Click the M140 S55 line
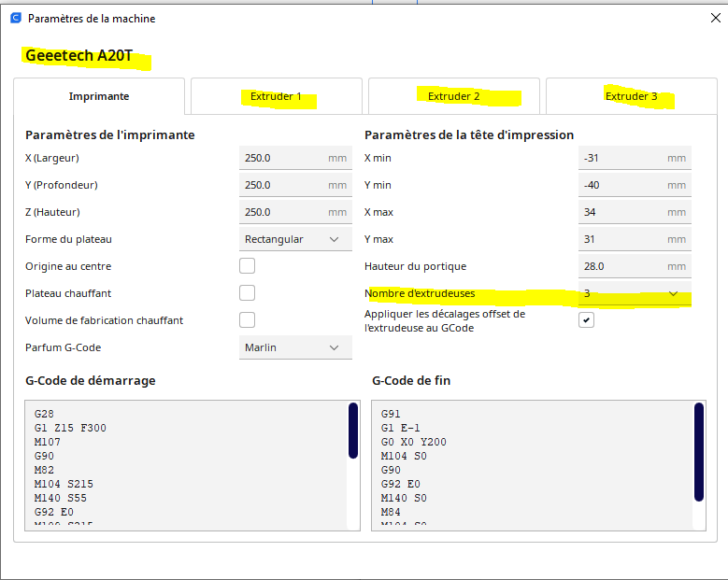 point(61,498)
